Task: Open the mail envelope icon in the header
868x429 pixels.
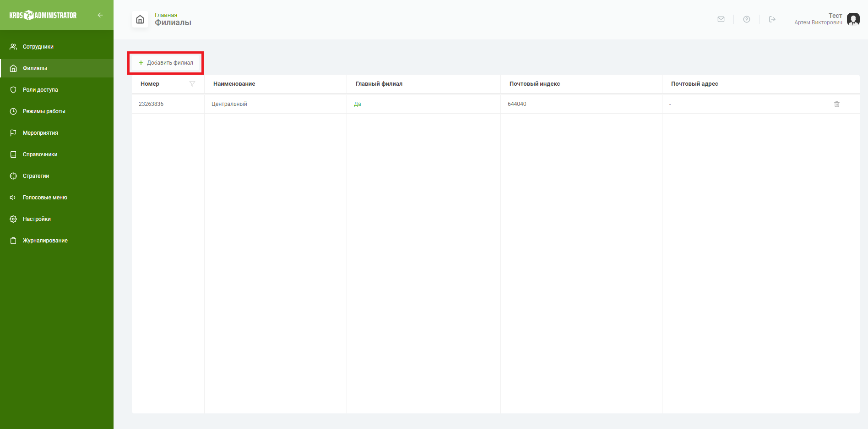Action: coord(721,19)
